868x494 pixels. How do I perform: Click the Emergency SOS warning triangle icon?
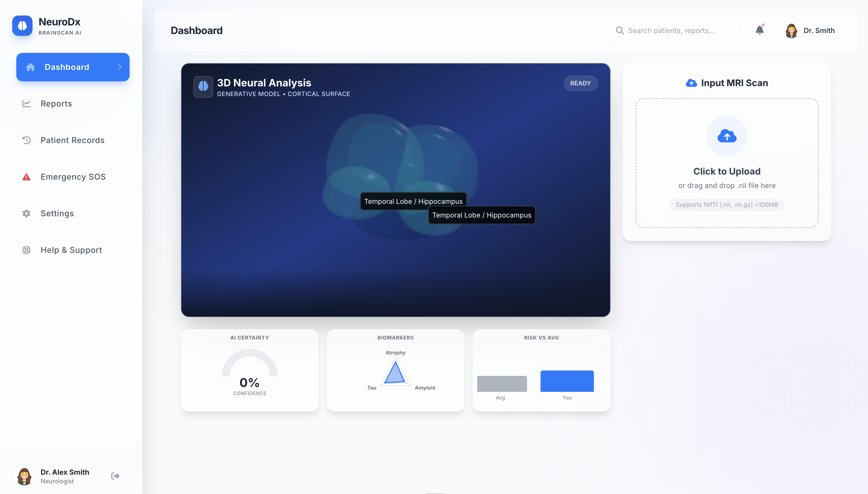click(x=26, y=177)
